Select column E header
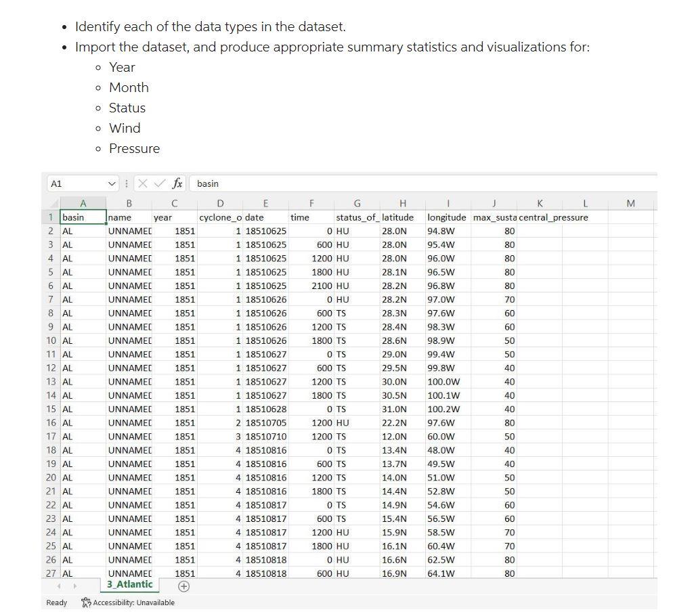The width and height of the screenshot is (673, 616). point(265,204)
